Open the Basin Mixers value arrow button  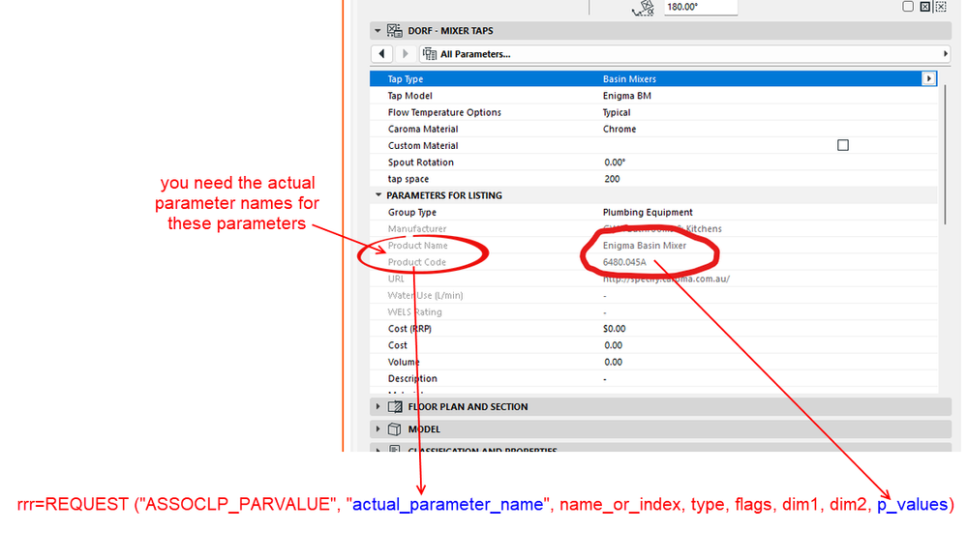928,79
